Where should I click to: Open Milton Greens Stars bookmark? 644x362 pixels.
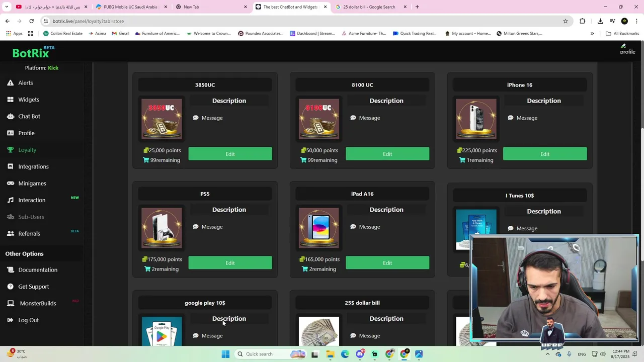click(519, 34)
